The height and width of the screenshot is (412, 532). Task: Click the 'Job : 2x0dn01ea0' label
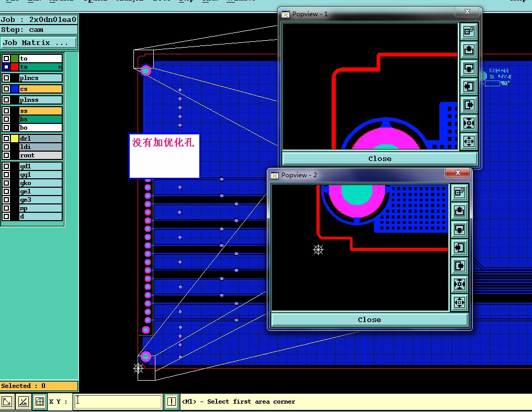[39, 20]
